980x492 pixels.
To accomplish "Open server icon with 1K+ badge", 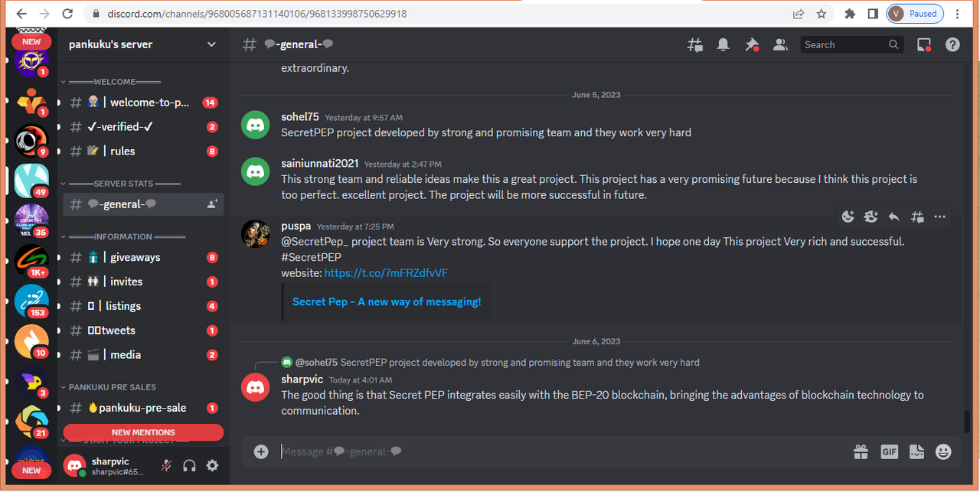I will click(x=31, y=262).
